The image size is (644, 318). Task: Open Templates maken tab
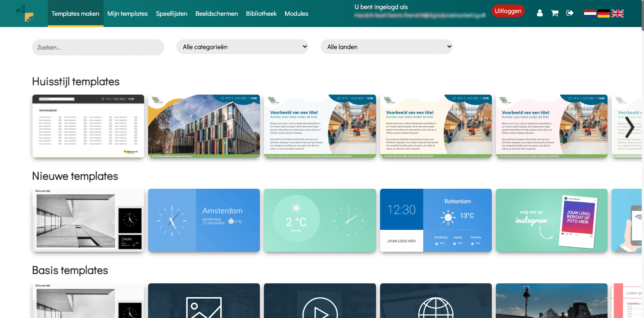(76, 14)
